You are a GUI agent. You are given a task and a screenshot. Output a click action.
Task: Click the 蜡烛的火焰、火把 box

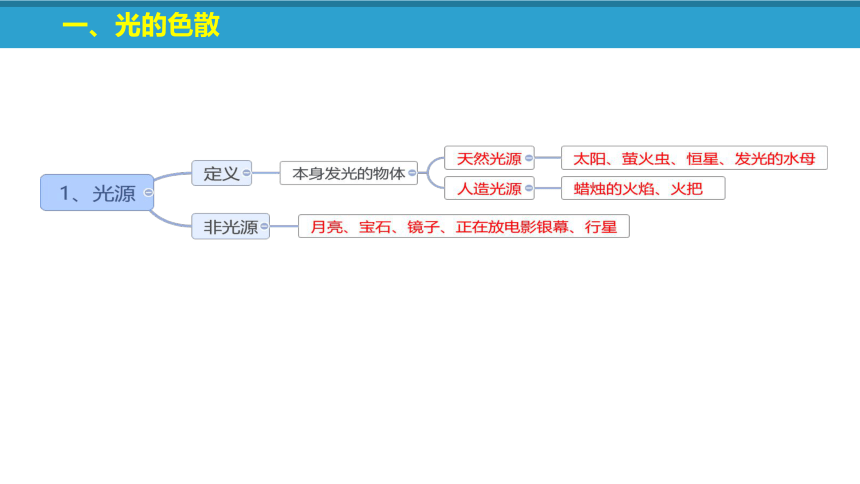(643, 188)
